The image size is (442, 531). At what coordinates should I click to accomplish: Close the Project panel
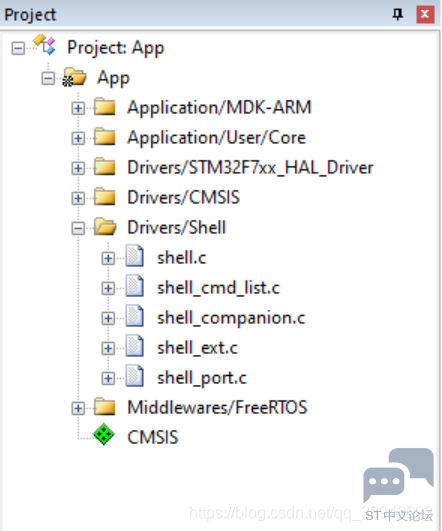tap(425, 15)
